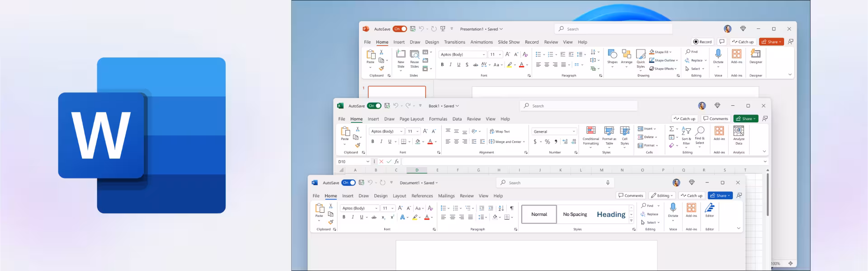
Task: Expand Word styles gallery
Action: click(632, 221)
